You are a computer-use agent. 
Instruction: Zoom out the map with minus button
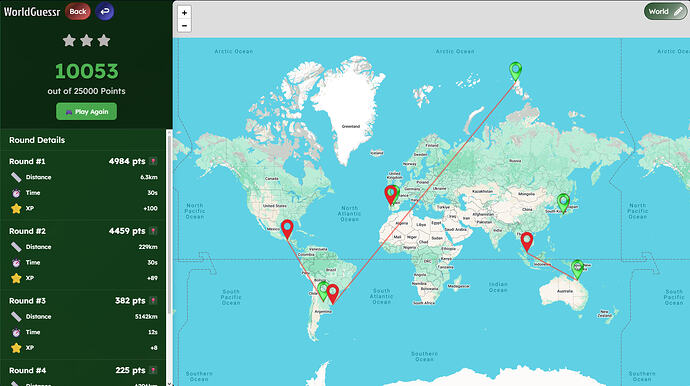point(184,26)
